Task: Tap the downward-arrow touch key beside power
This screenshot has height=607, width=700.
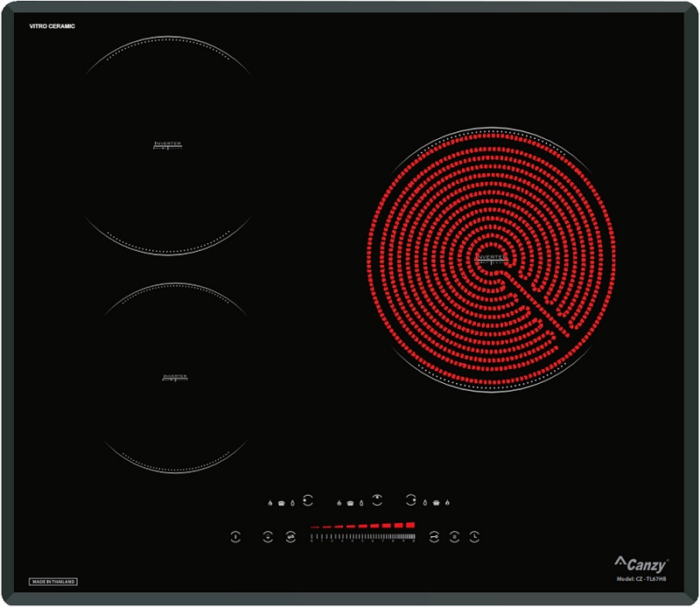Action: pyautogui.click(x=268, y=536)
